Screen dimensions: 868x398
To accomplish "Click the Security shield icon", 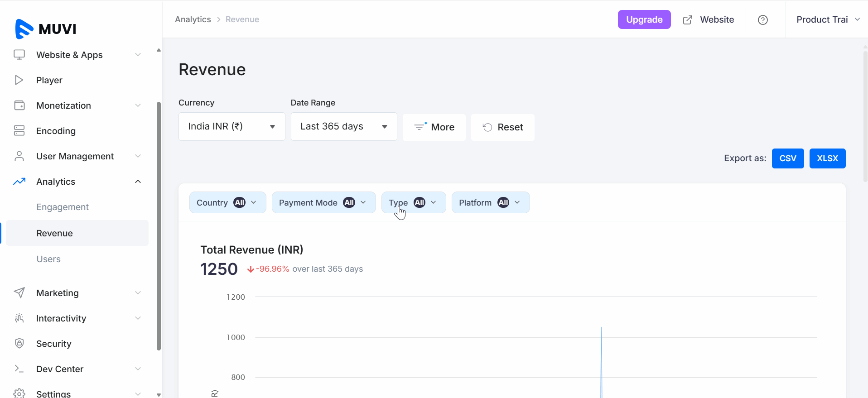I will coord(19,343).
